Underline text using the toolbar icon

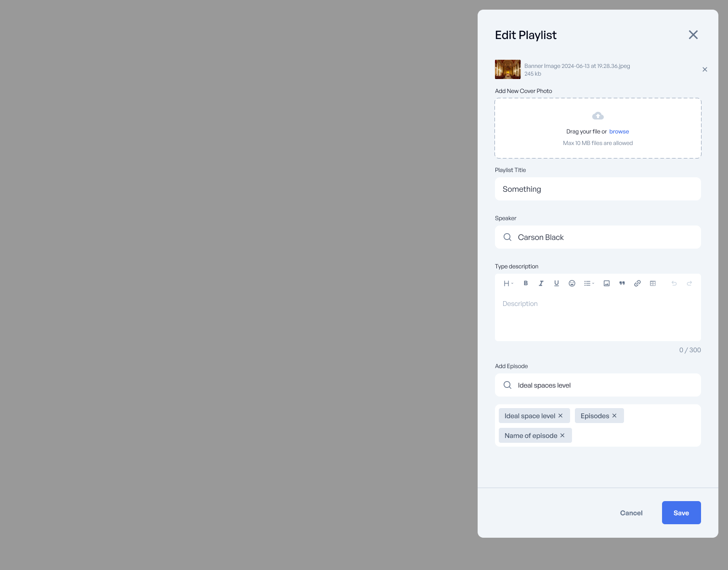[x=557, y=283]
